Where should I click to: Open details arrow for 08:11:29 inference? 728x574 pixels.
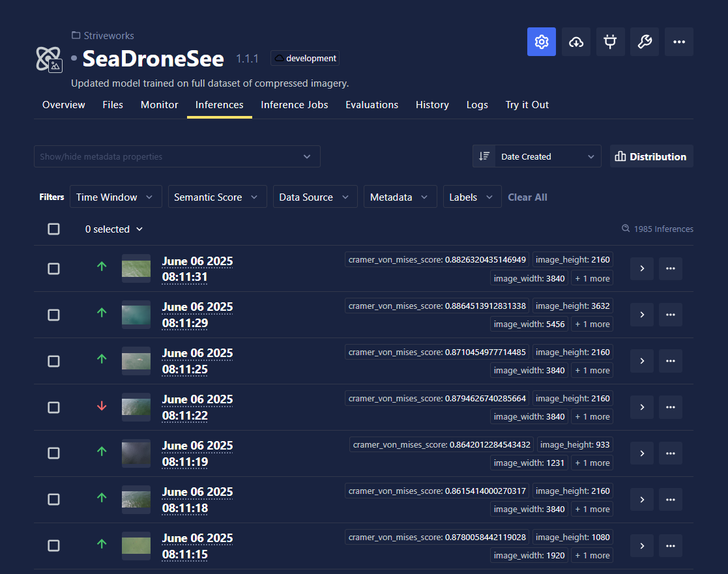641,315
